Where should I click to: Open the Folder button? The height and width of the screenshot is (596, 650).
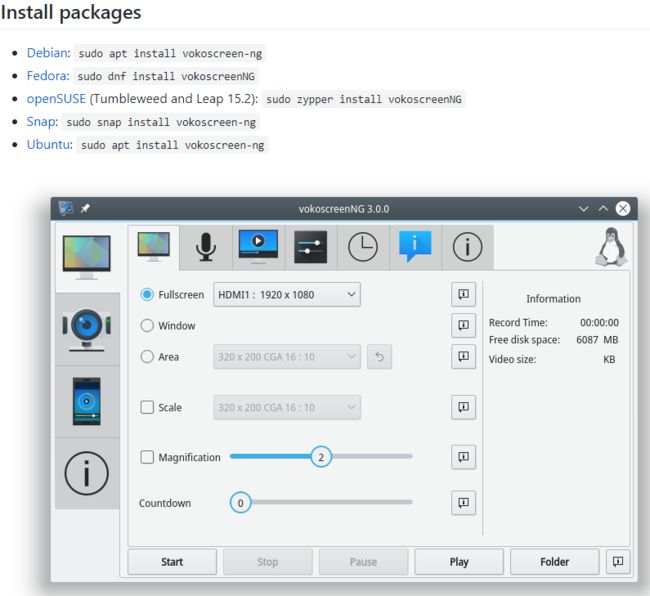click(x=555, y=562)
